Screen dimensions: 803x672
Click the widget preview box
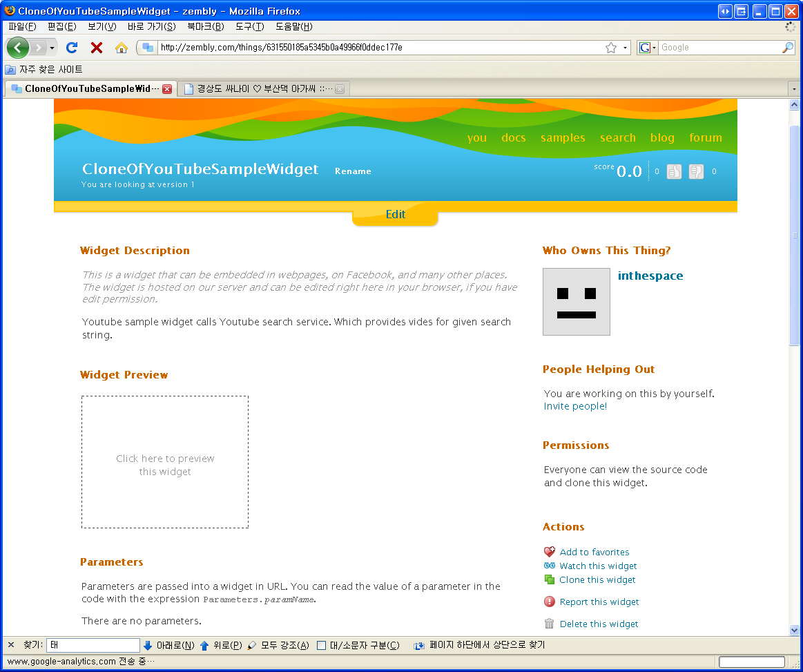pos(165,462)
